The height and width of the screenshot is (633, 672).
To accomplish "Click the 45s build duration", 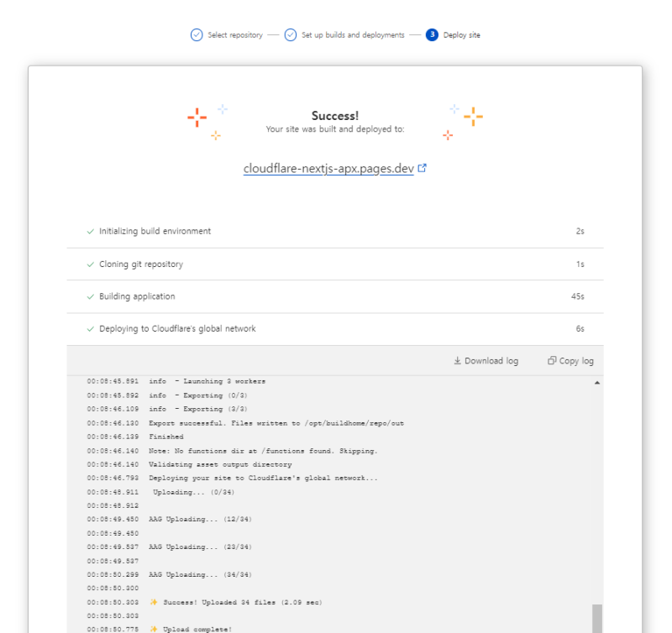I will [x=577, y=296].
